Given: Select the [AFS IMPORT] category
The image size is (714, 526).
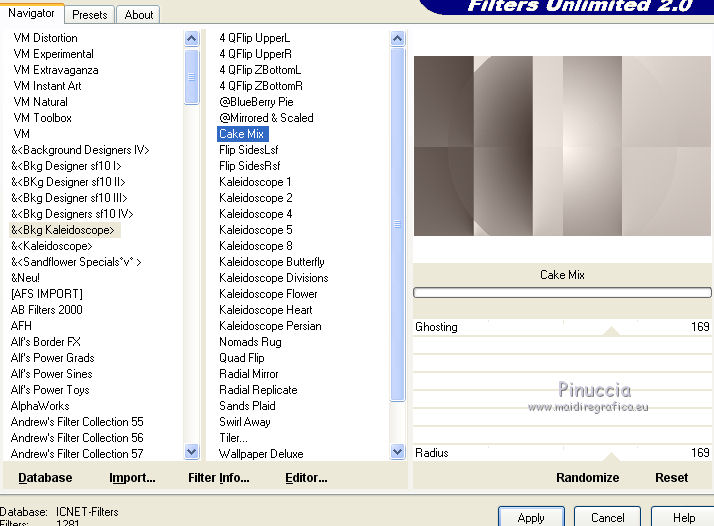Looking at the screenshot, I should [x=47, y=294].
